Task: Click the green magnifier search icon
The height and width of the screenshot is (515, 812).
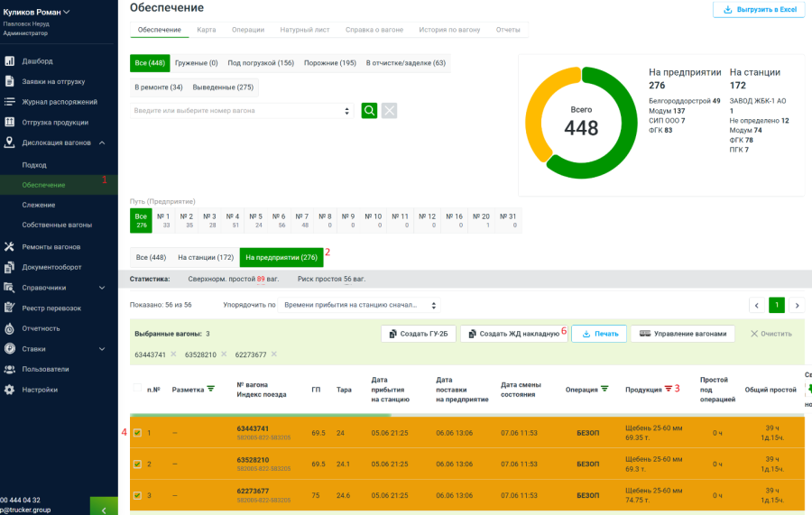Action: pyautogui.click(x=369, y=110)
